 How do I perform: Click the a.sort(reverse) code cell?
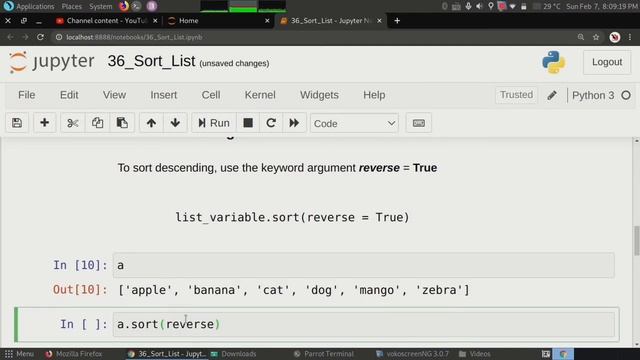click(363, 324)
